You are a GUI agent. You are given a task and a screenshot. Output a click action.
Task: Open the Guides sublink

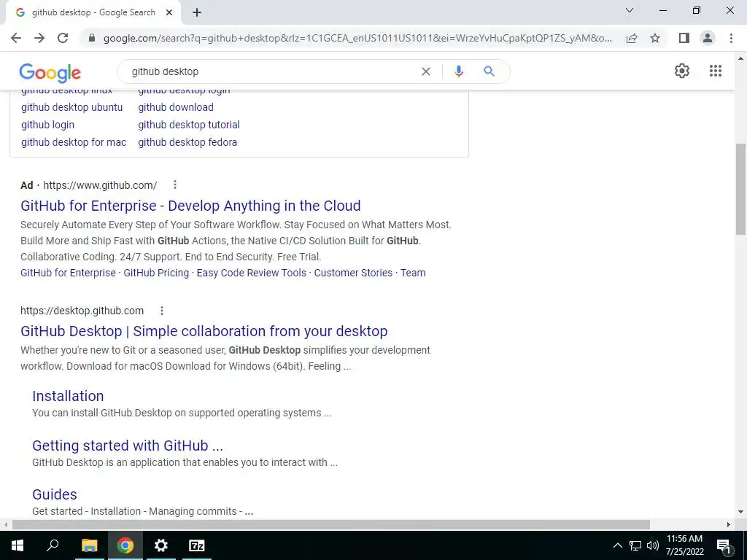coord(54,494)
